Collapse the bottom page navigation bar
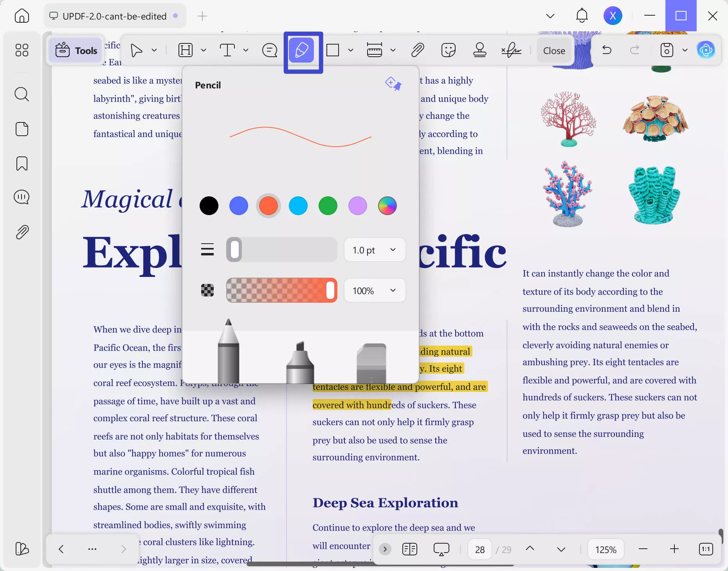This screenshot has width=728, height=571. tap(385, 549)
